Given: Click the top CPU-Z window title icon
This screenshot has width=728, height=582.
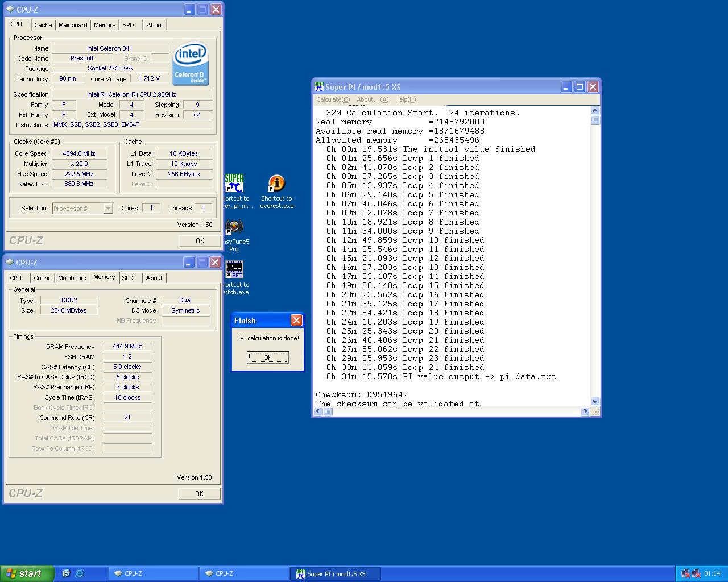Looking at the screenshot, I should (10, 10).
